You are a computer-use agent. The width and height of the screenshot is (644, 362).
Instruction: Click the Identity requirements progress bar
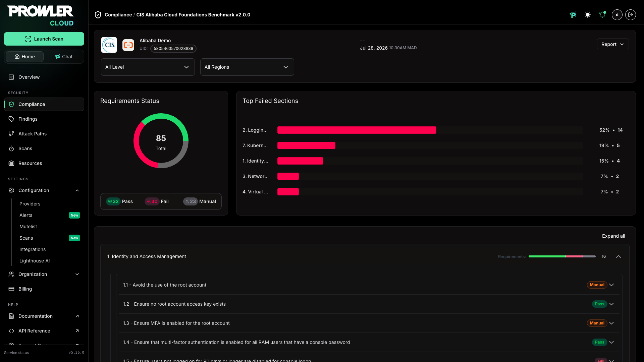(x=562, y=256)
